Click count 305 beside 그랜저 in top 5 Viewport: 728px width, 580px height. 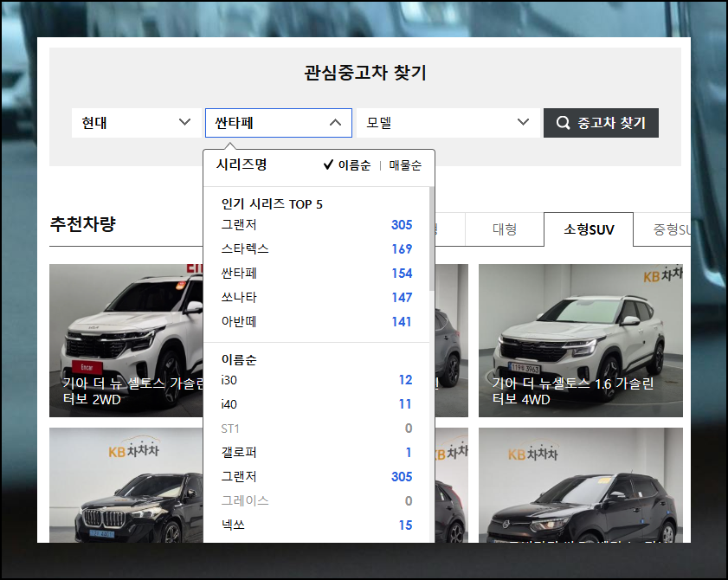tap(402, 225)
